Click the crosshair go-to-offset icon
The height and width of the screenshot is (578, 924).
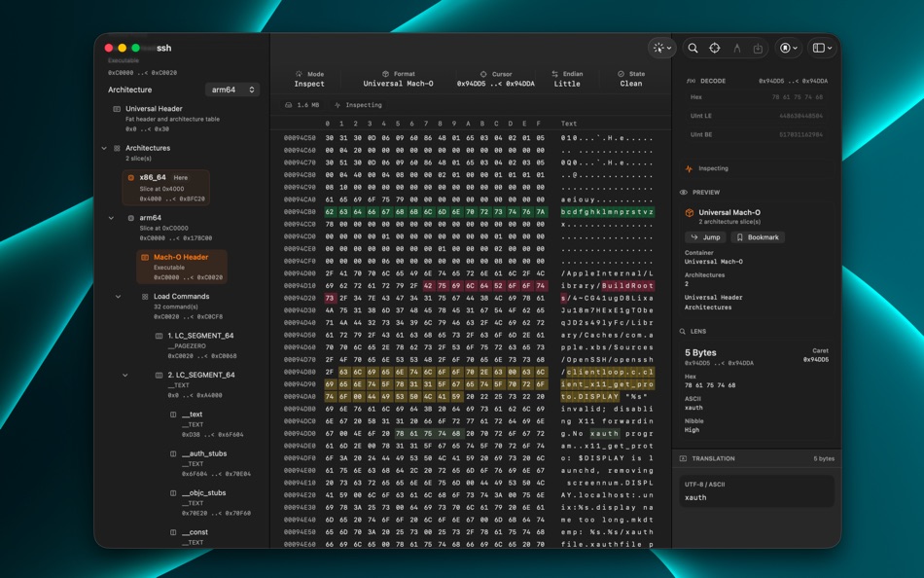(x=714, y=49)
